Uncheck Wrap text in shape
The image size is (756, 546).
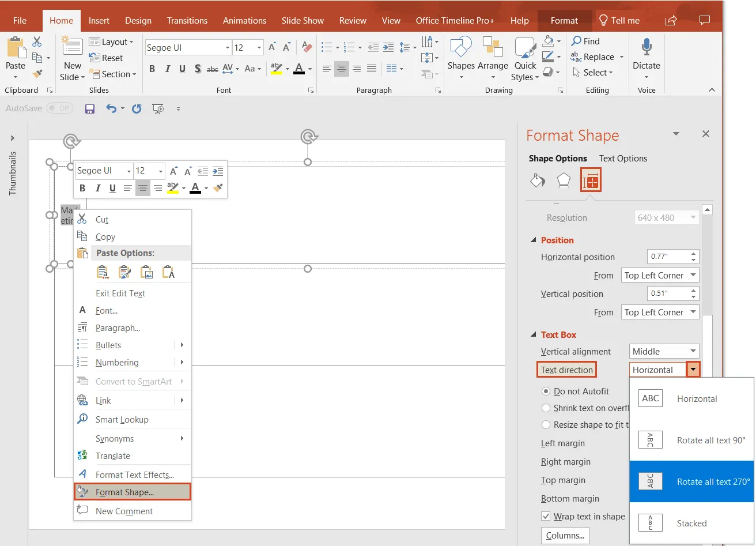[x=545, y=516]
